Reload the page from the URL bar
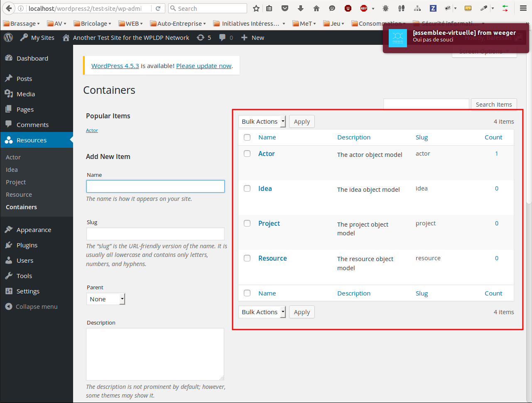This screenshot has width=532, height=403. (158, 8)
